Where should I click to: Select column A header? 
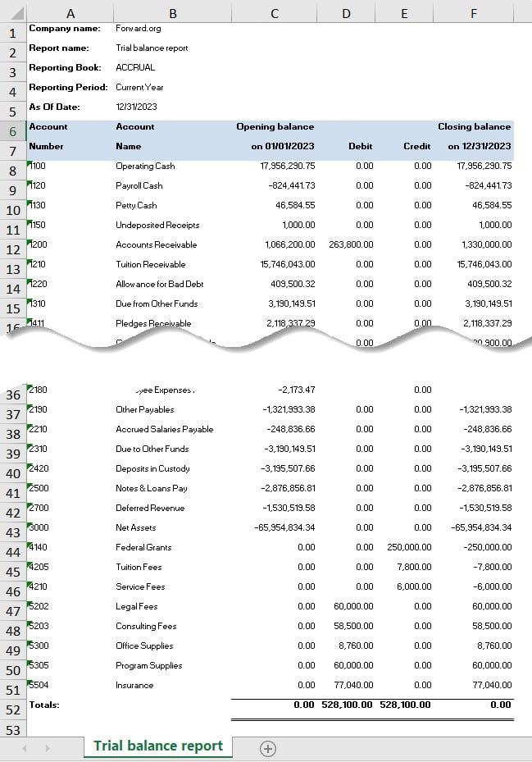pyautogui.click(x=70, y=12)
